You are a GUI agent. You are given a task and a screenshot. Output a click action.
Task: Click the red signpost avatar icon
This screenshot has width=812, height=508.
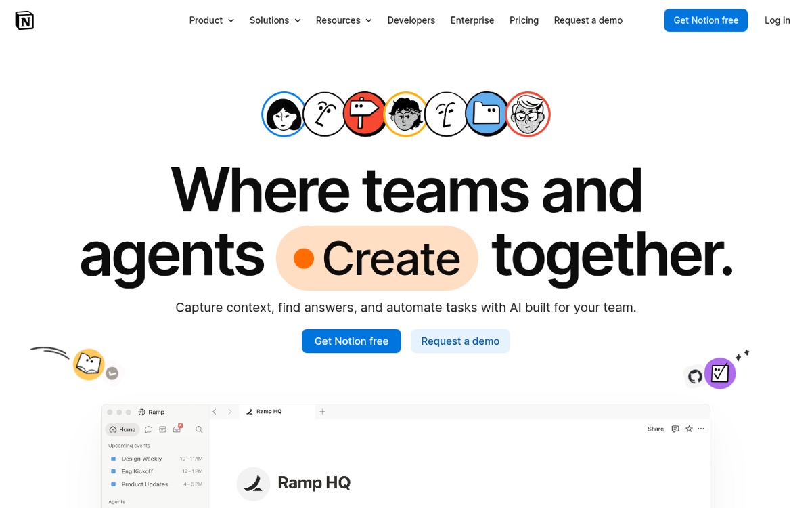pyautogui.click(x=365, y=114)
